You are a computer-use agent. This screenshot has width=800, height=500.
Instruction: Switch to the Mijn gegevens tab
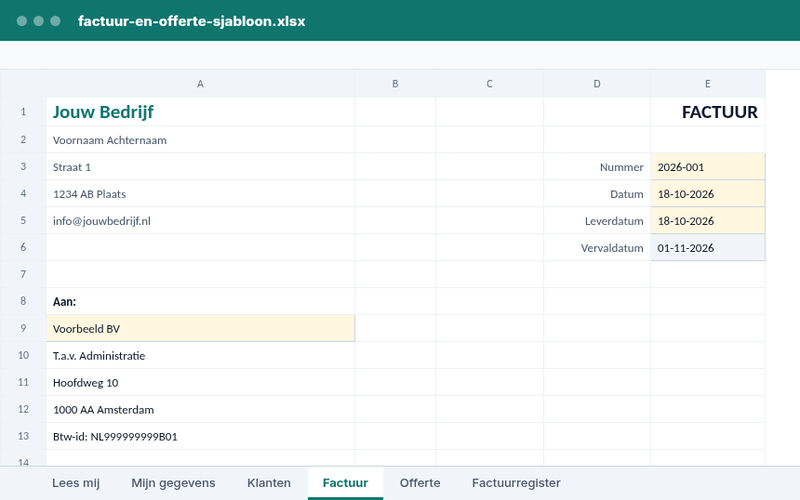click(x=173, y=483)
